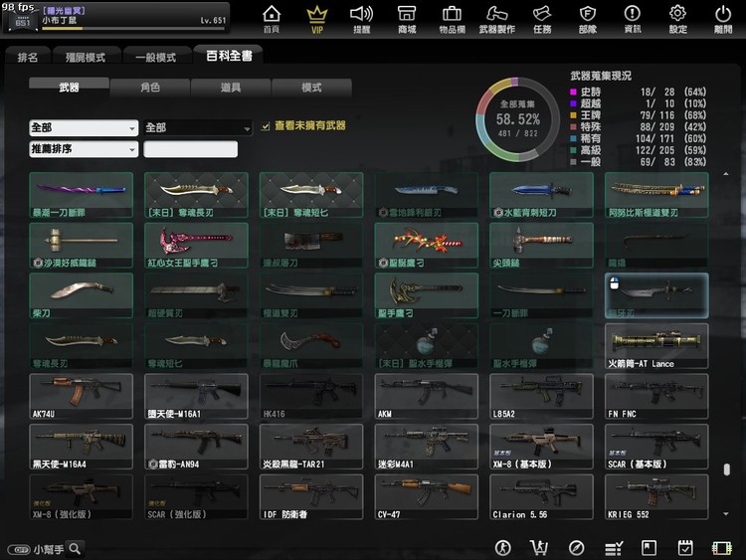Select the 沙漠好威鐵鎚 weapon card
Viewport: 746px width, 560px height.
point(81,246)
